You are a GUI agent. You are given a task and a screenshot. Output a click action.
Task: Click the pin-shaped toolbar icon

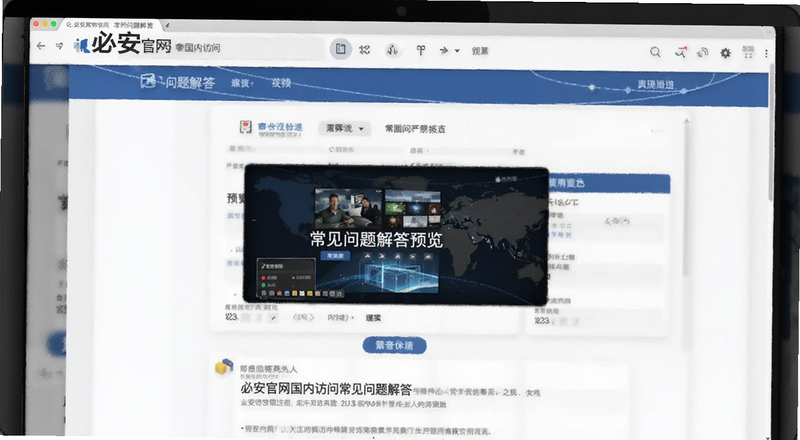(x=421, y=50)
